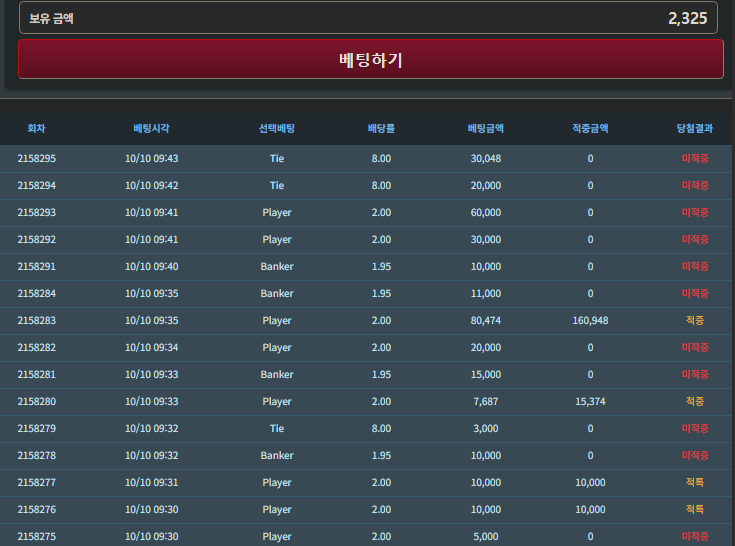Click bet amount 11,000
This screenshot has height=546, width=735.
tap(486, 293)
